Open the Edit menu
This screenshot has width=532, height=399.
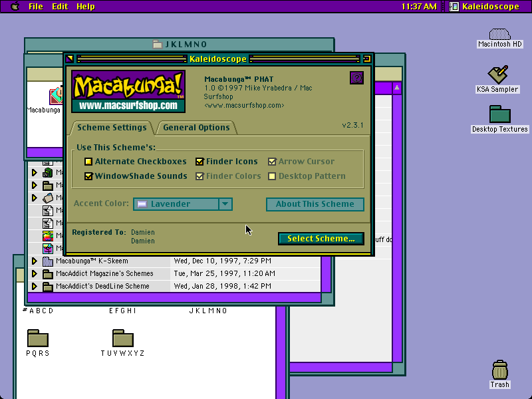coord(60,7)
